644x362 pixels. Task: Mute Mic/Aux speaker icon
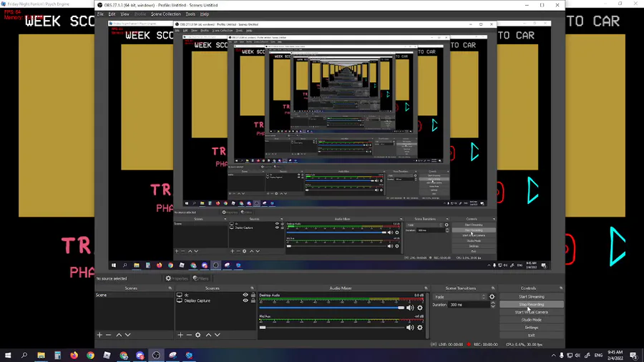[410, 328]
